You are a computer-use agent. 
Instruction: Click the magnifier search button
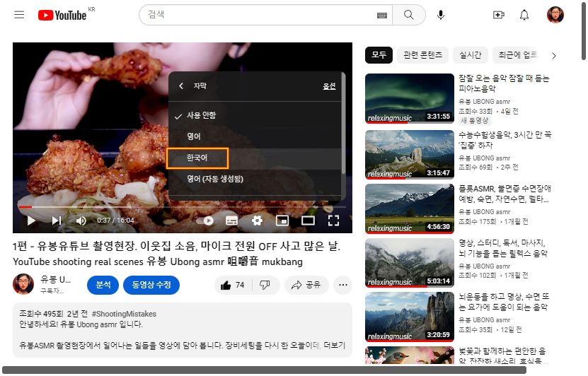(409, 15)
